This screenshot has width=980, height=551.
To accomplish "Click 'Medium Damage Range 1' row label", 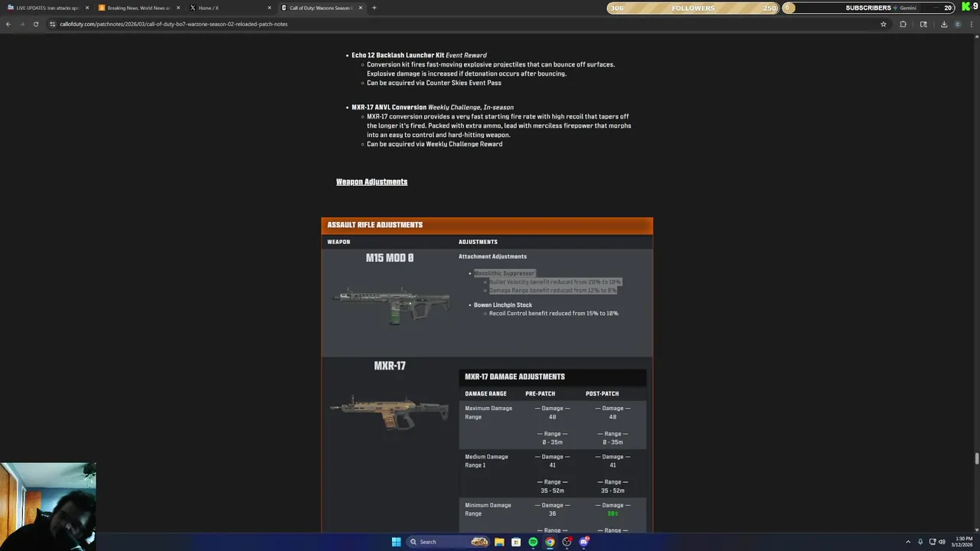I will tap(487, 461).
